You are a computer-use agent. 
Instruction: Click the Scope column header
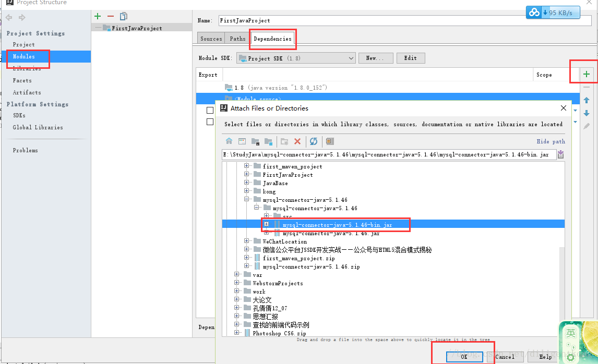point(544,75)
